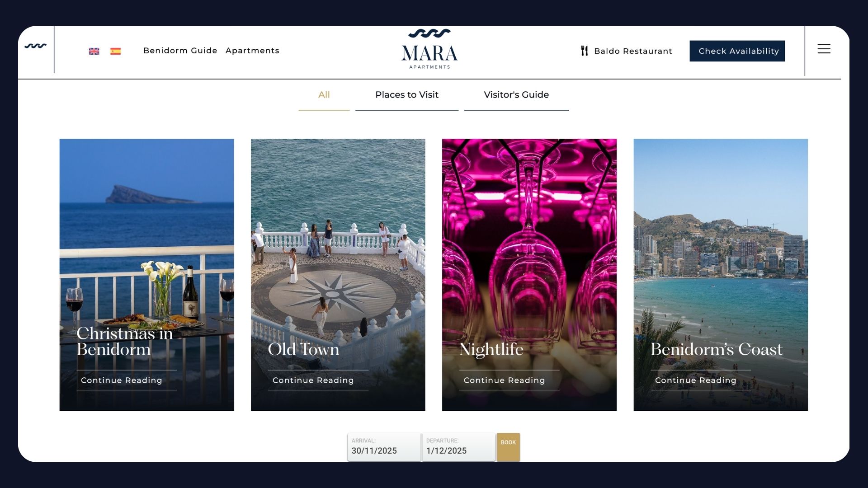
Task: Select the All filter tab
Action: [x=324, y=95]
